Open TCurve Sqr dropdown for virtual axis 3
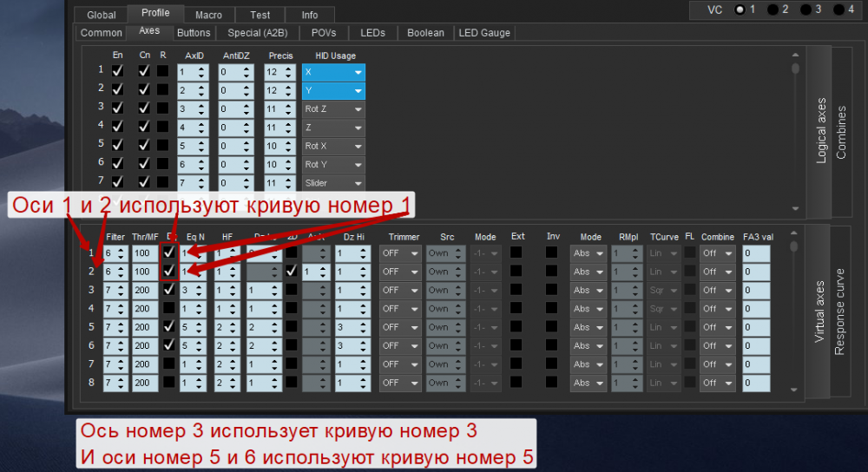The height and width of the screenshot is (472, 868). pyautogui.click(x=663, y=290)
